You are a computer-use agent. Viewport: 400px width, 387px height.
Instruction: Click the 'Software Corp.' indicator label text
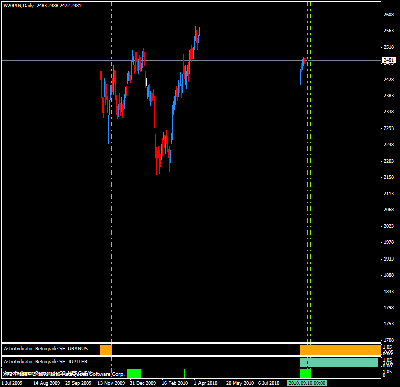click(107, 374)
